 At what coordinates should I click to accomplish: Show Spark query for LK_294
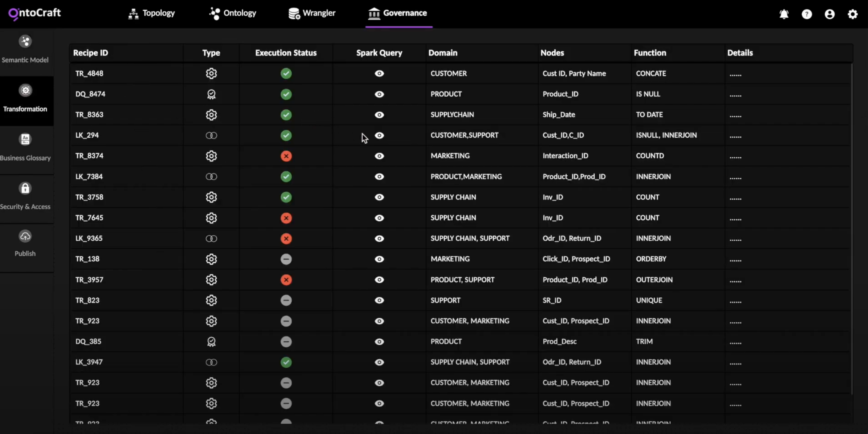tap(379, 135)
